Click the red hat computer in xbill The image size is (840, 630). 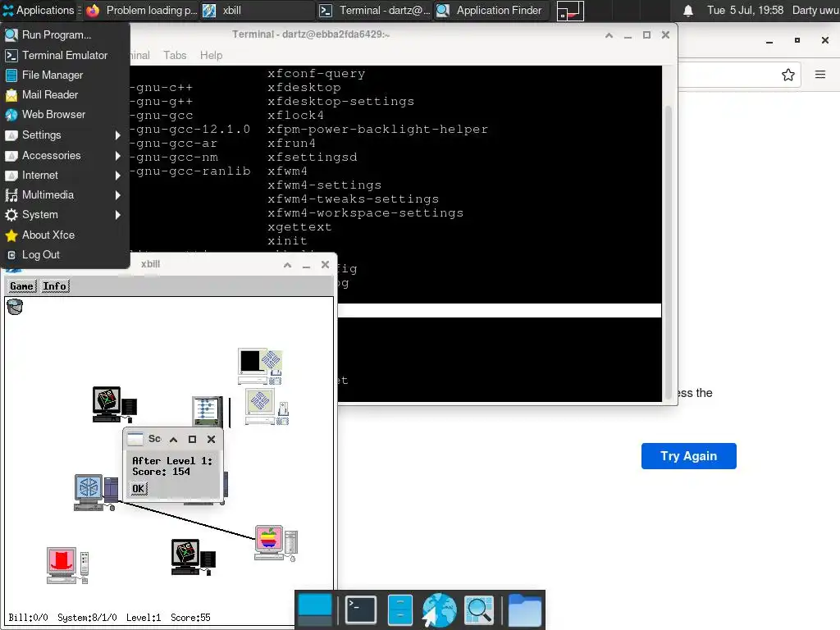click(67, 565)
